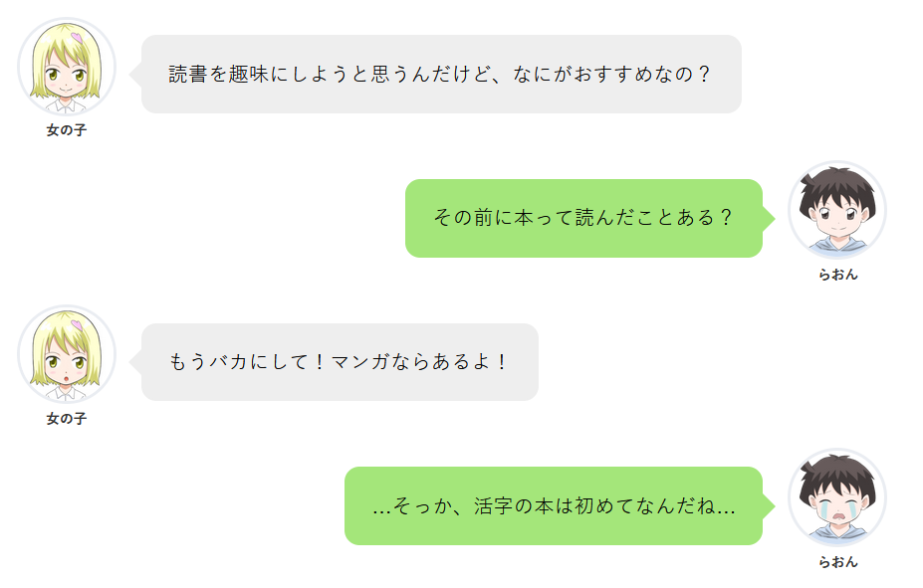Viewport: 923px width, 588px height.
Task: Select the gray 「もうバカにして！」 speech bubble
Action: coord(340,361)
